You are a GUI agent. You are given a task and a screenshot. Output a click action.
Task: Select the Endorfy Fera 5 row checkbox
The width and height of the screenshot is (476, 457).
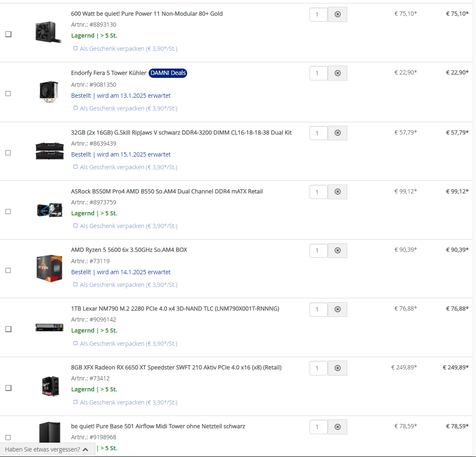point(8,94)
